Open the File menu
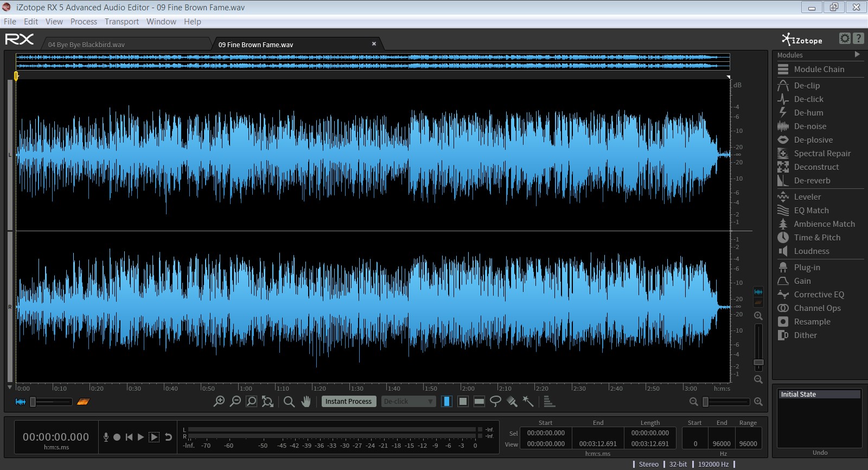Screen dimensions: 868x470 (10, 22)
